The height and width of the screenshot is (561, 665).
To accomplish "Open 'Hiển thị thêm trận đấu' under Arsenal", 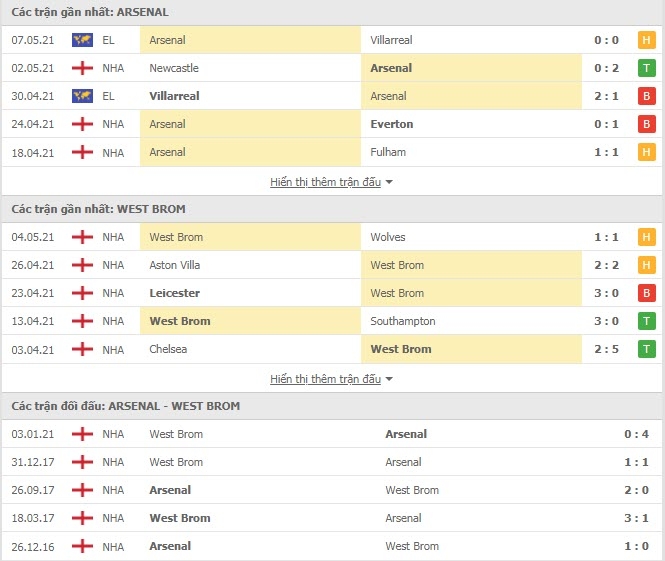I will (x=326, y=182).
